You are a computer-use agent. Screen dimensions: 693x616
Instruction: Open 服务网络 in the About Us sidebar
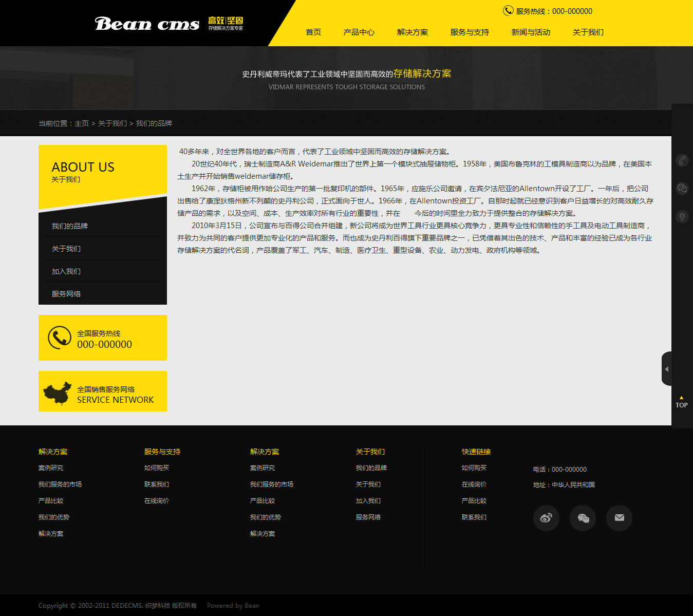click(x=66, y=294)
